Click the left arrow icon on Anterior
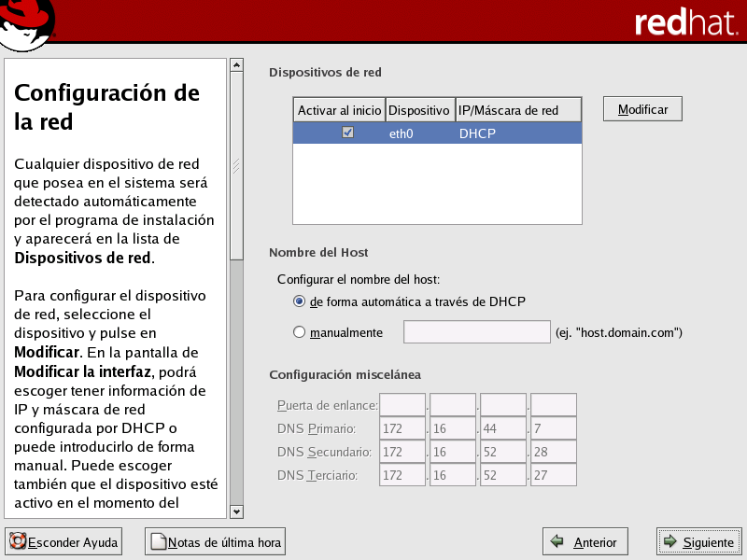 tap(557, 541)
